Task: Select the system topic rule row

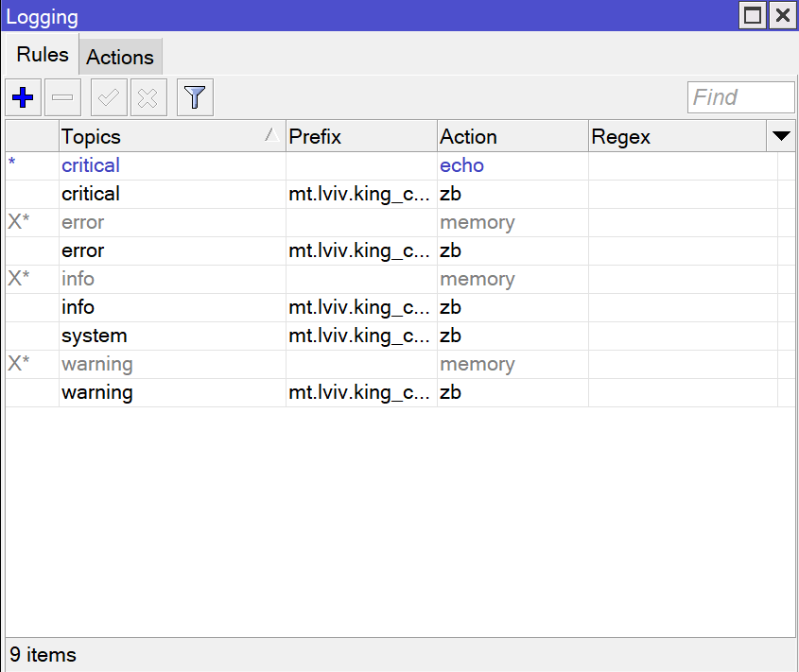Action: [95, 336]
